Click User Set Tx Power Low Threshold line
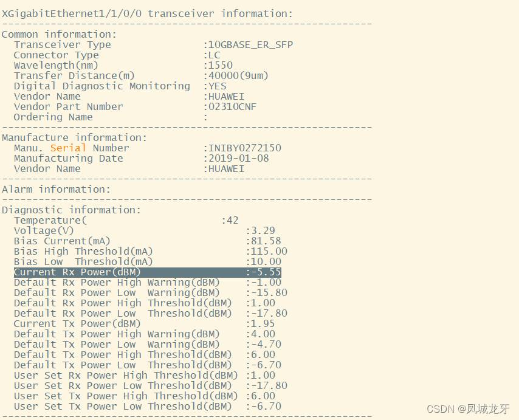Screen dimensions: 519x420 [x=148, y=407]
